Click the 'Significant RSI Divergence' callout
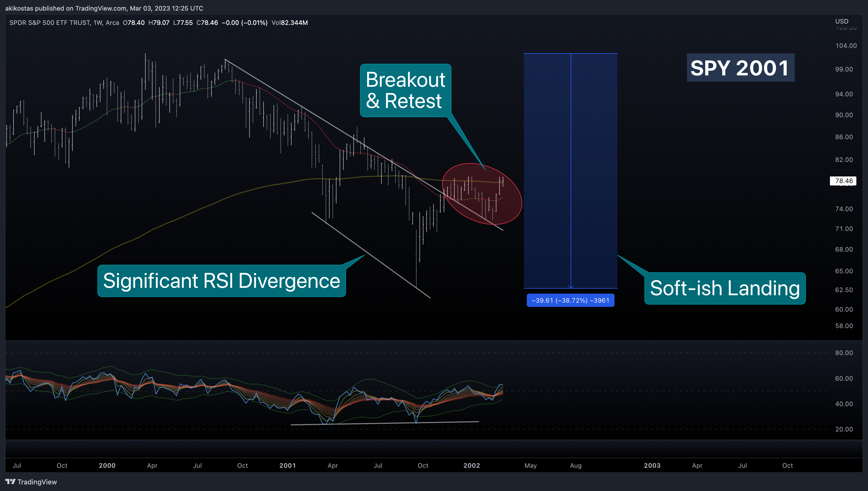 pos(221,281)
